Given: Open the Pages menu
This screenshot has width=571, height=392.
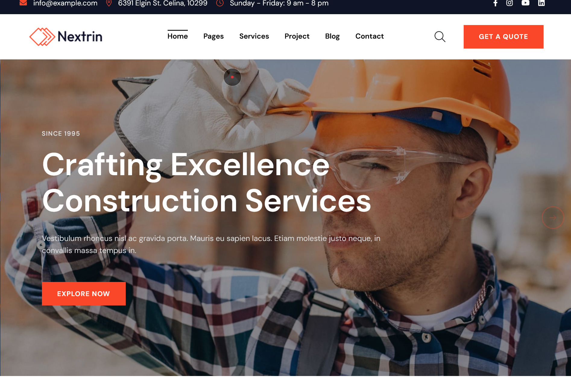Looking at the screenshot, I should [213, 36].
